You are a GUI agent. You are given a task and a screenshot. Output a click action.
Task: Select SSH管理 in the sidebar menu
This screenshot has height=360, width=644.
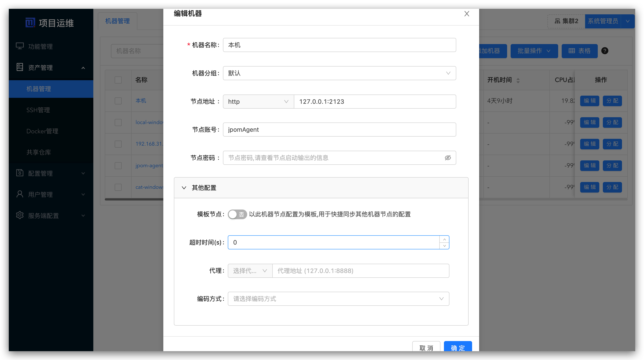38,110
